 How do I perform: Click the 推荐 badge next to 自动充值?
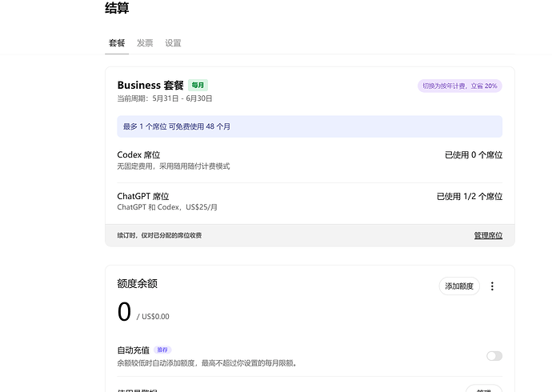tap(162, 350)
